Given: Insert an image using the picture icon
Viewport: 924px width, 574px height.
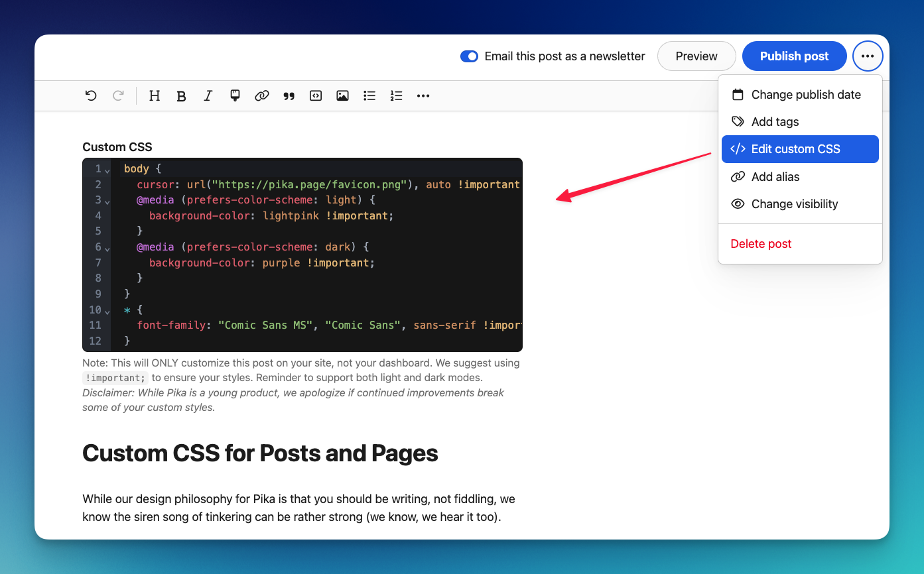Looking at the screenshot, I should click(342, 95).
